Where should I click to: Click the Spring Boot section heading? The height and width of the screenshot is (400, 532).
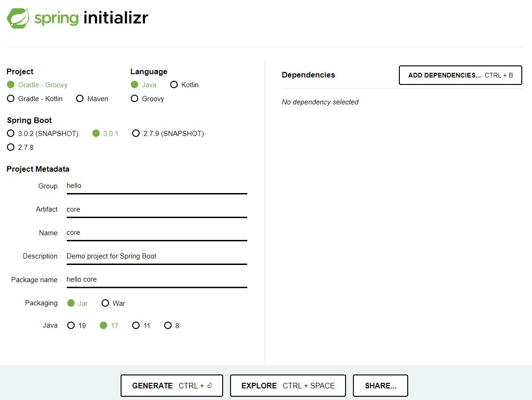[x=29, y=121]
